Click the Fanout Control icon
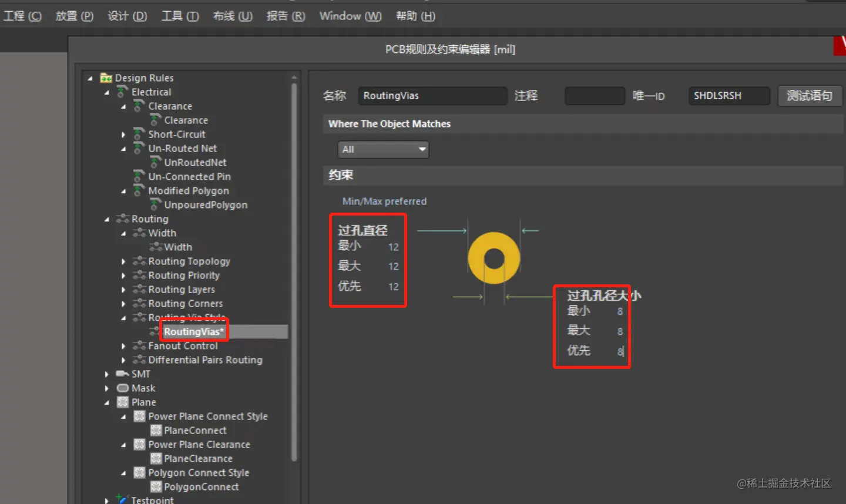 tap(139, 346)
